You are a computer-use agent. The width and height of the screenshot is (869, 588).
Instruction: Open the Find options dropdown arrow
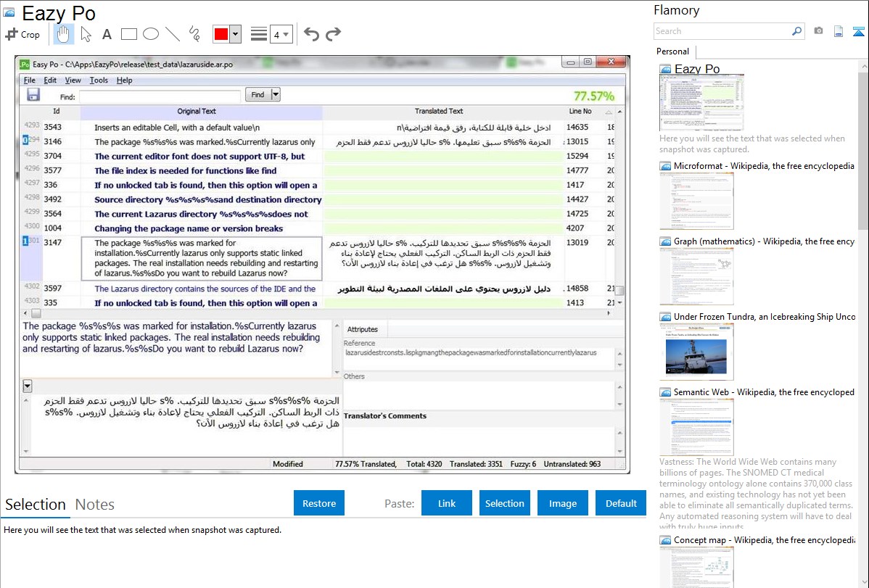tap(276, 95)
